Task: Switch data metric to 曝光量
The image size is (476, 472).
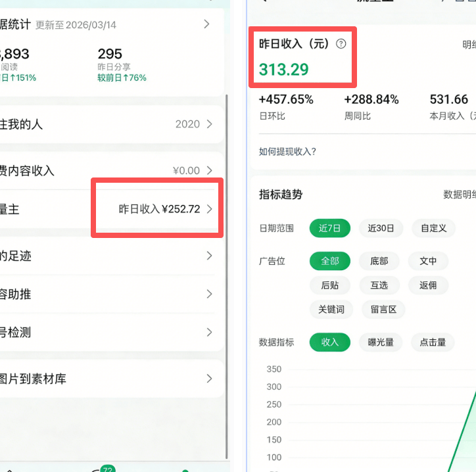Action: coord(381,342)
